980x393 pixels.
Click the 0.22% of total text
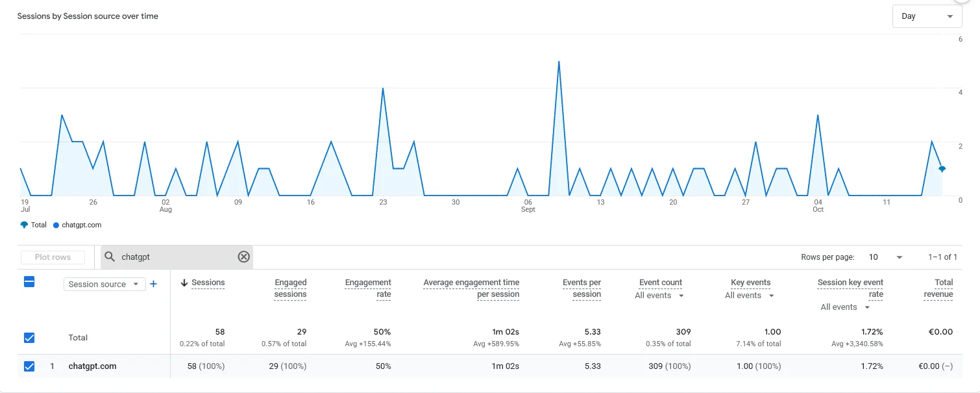tap(202, 344)
